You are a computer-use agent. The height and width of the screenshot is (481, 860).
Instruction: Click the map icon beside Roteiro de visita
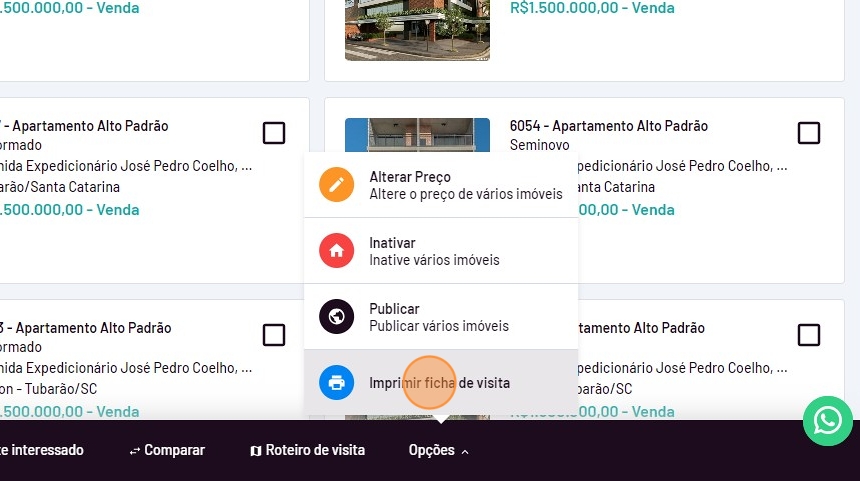(256, 451)
